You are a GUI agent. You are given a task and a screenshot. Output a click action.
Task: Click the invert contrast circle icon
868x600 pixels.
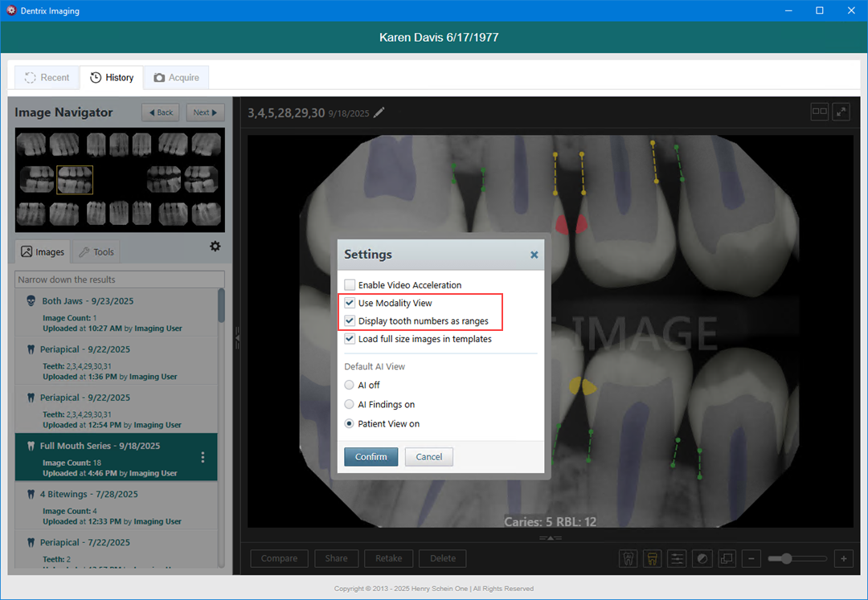pos(702,558)
